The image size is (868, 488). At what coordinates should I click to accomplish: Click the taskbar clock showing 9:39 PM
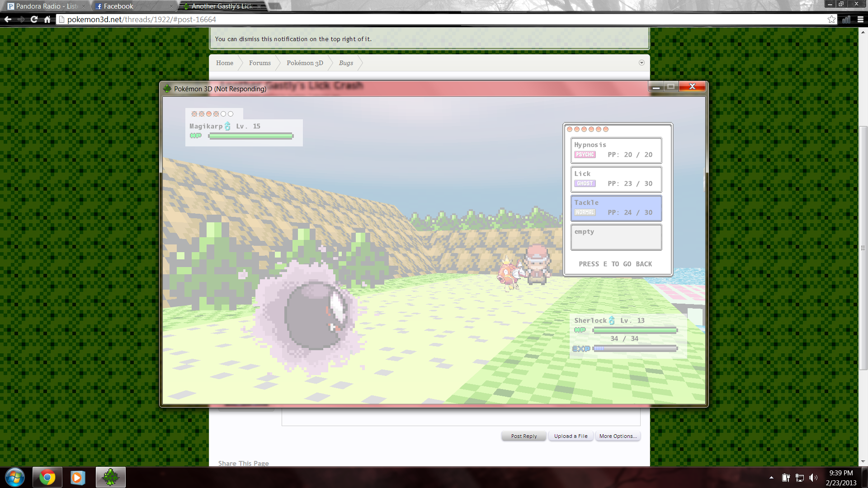coord(841,478)
